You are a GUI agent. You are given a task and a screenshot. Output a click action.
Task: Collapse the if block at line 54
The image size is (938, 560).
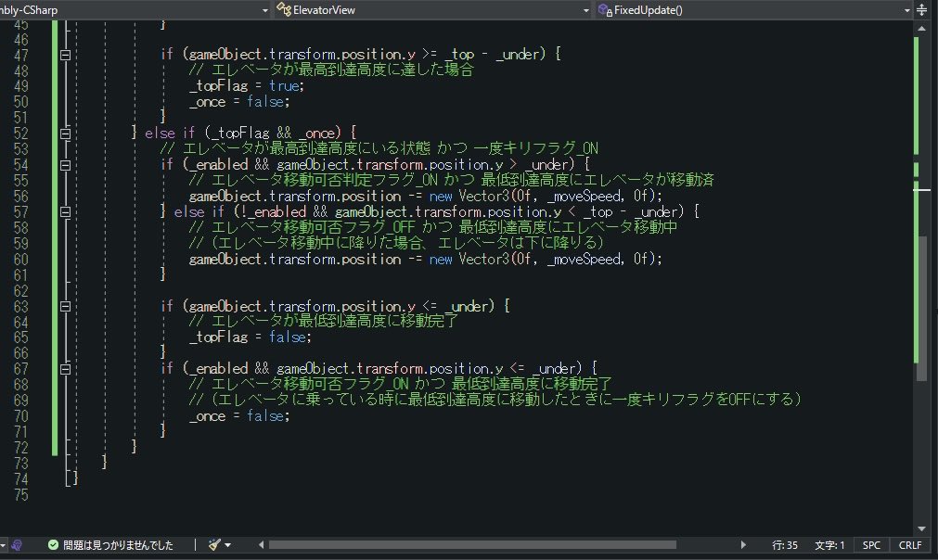[x=66, y=166]
